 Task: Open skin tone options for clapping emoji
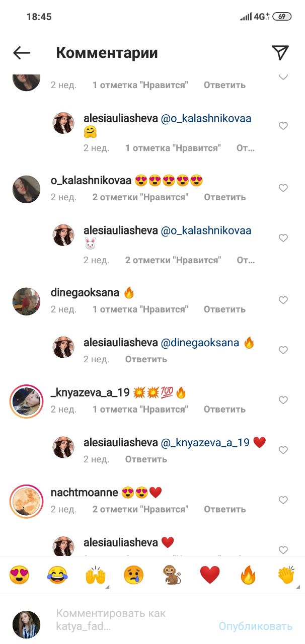click(286, 575)
